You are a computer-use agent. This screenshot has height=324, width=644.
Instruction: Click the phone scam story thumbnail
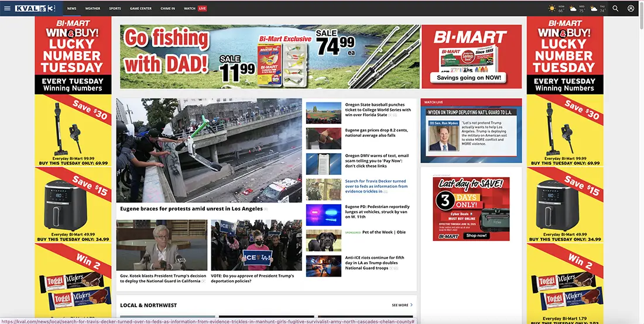[324, 164]
